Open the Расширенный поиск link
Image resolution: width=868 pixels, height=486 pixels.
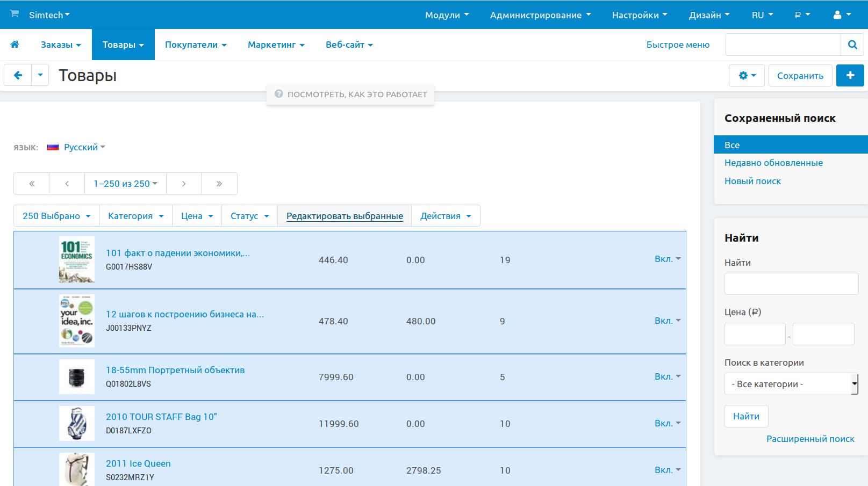coord(810,439)
